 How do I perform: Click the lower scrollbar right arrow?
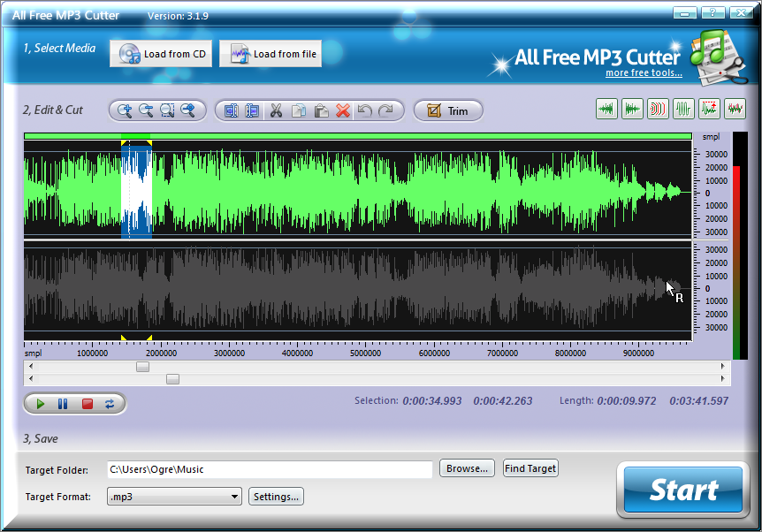[722, 378]
